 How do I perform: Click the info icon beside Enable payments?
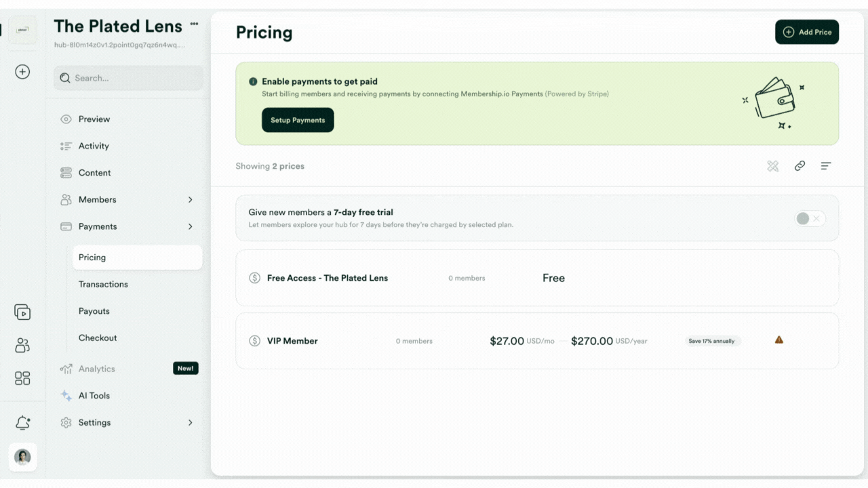[253, 81]
